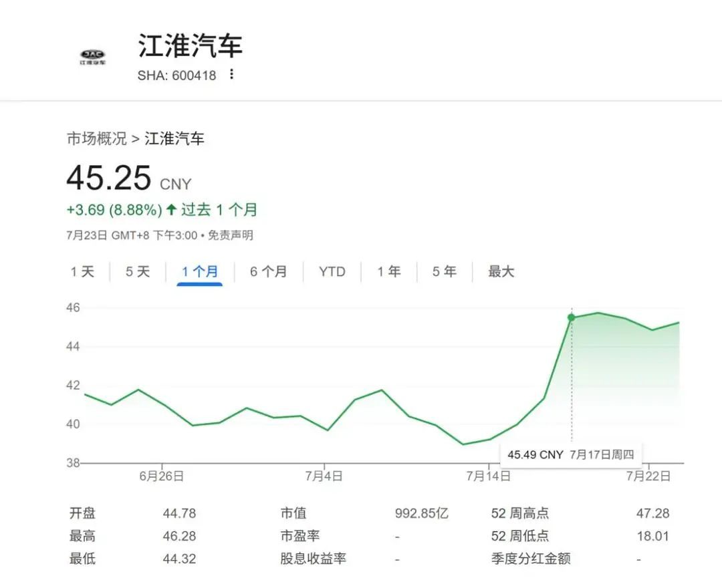Click the 45.49 CNY 7月17日周四 tooltip

(x=571, y=454)
